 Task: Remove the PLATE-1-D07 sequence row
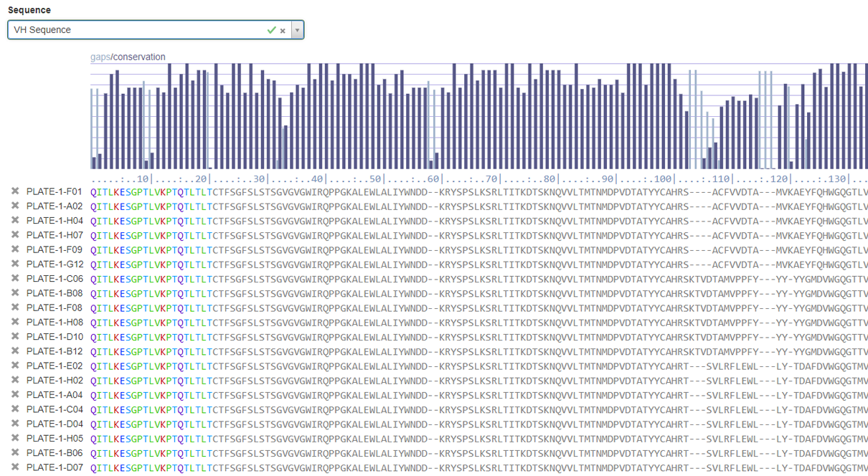tap(15, 467)
